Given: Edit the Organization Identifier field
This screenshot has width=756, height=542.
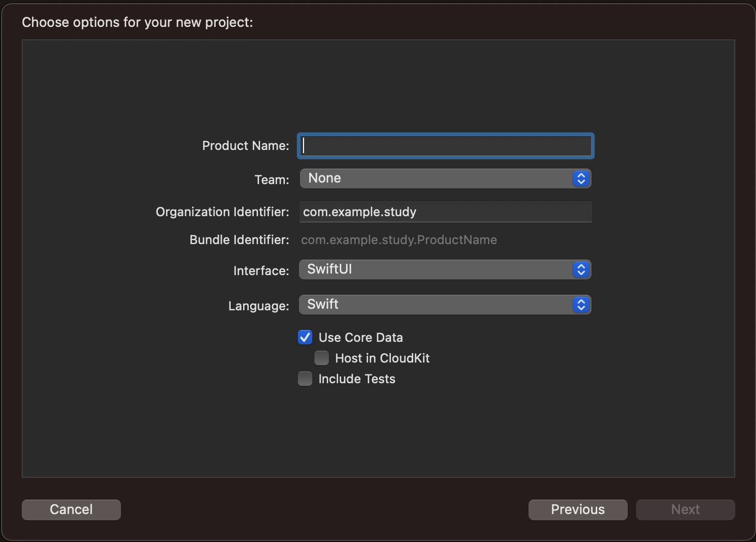Looking at the screenshot, I should (445, 212).
